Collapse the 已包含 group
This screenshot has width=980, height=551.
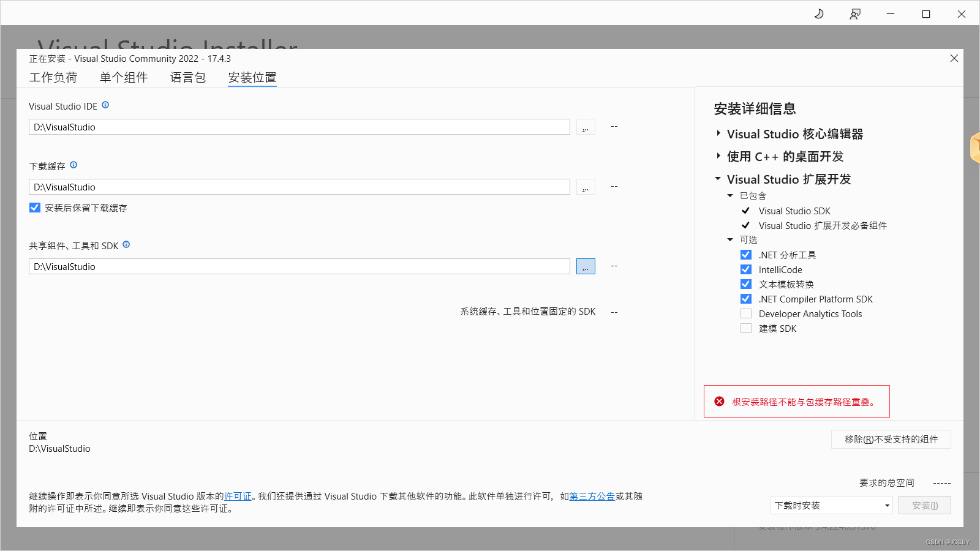tap(730, 196)
